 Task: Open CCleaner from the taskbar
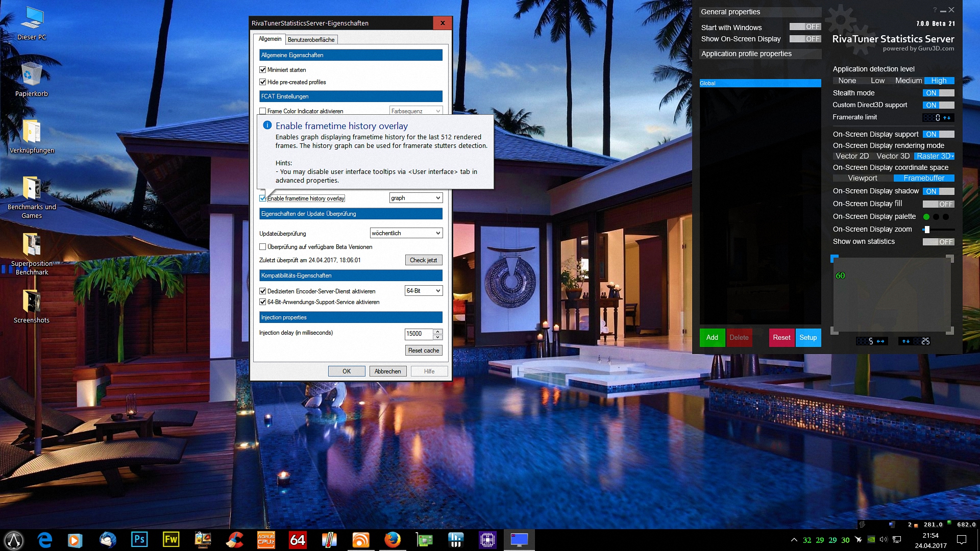(x=234, y=539)
